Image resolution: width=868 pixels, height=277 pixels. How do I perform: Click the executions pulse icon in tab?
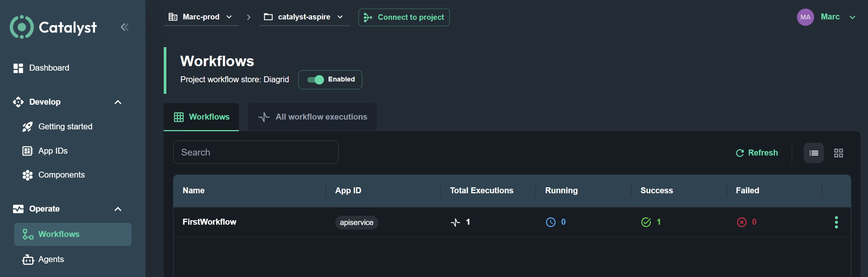(264, 117)
